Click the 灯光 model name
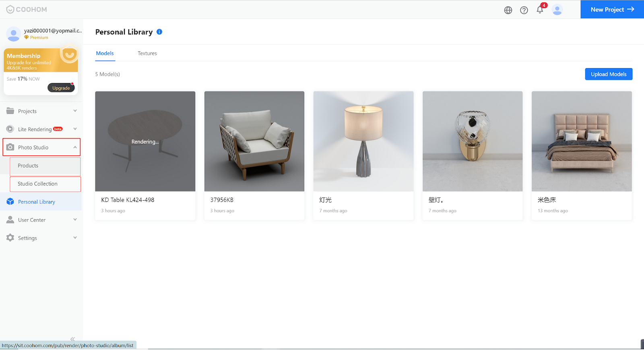 pyautogui.click(x=325, y=200)
